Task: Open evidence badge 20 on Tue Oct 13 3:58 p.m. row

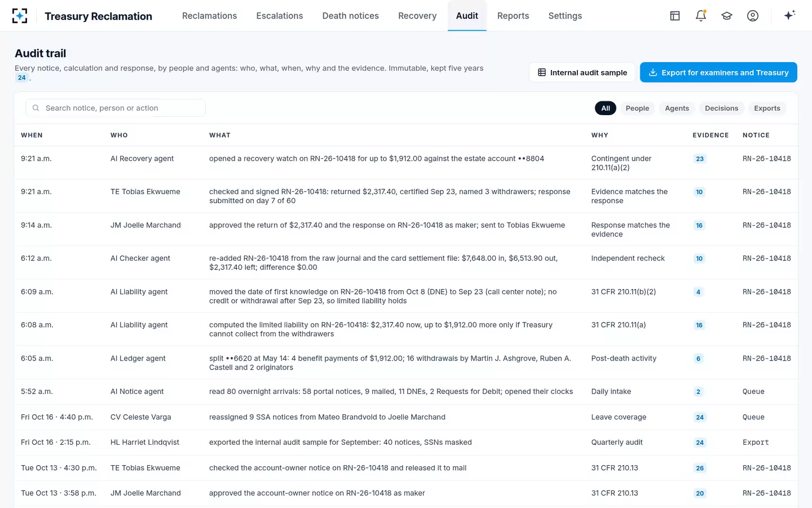Action: [x=700, y=494]
